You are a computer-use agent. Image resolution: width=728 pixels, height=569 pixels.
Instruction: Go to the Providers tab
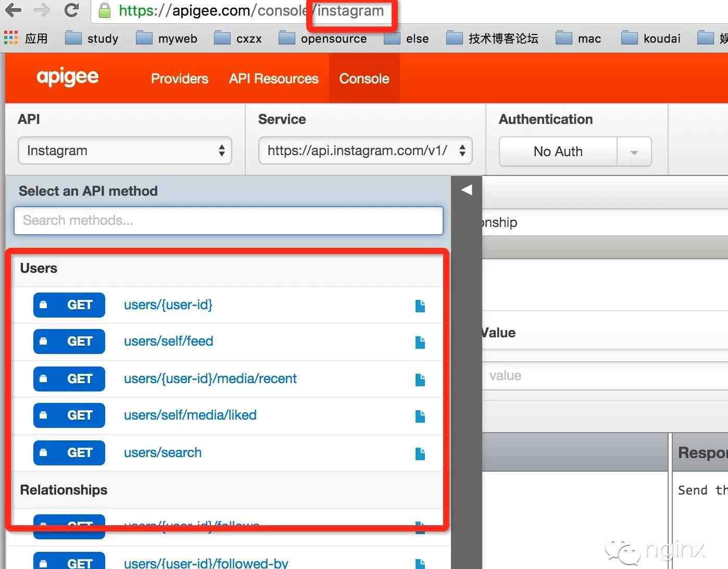pyautogui.click(x=180, y=79)
